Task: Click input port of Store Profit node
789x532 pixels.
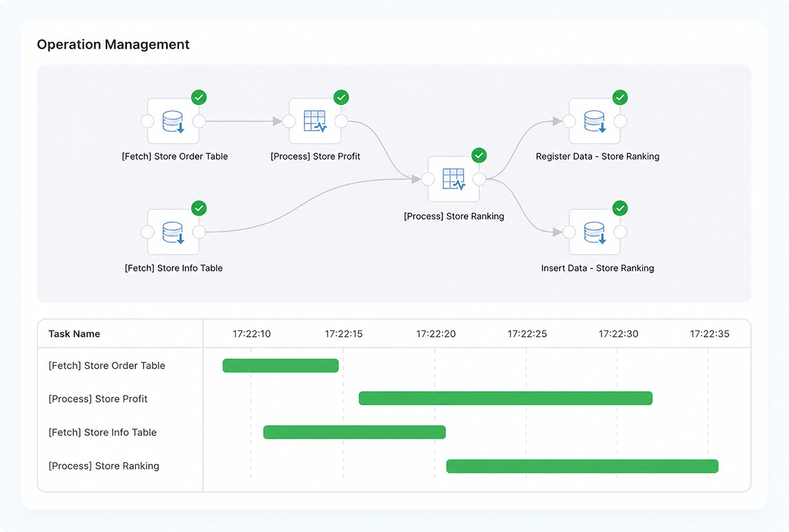Action: (290, 121)
